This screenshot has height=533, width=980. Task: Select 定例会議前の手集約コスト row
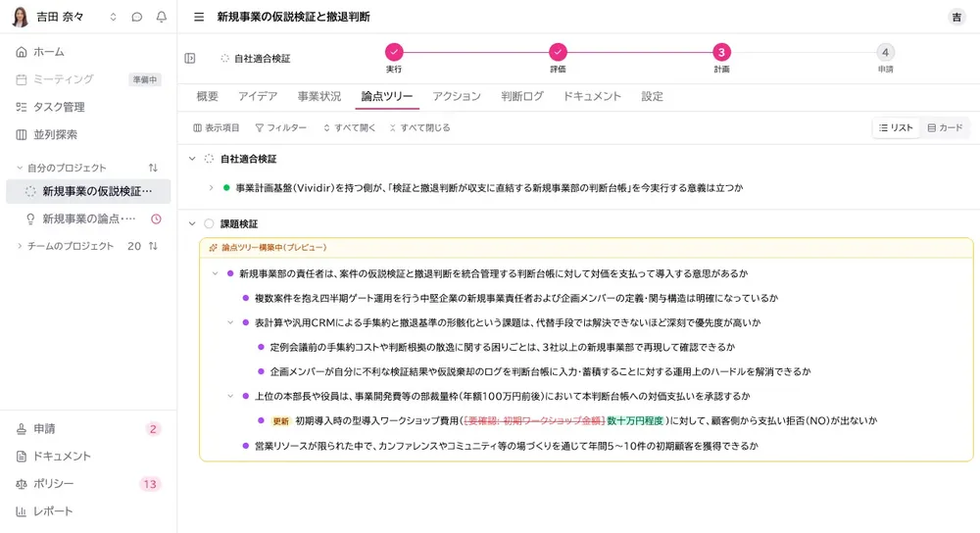click(503, 347)
